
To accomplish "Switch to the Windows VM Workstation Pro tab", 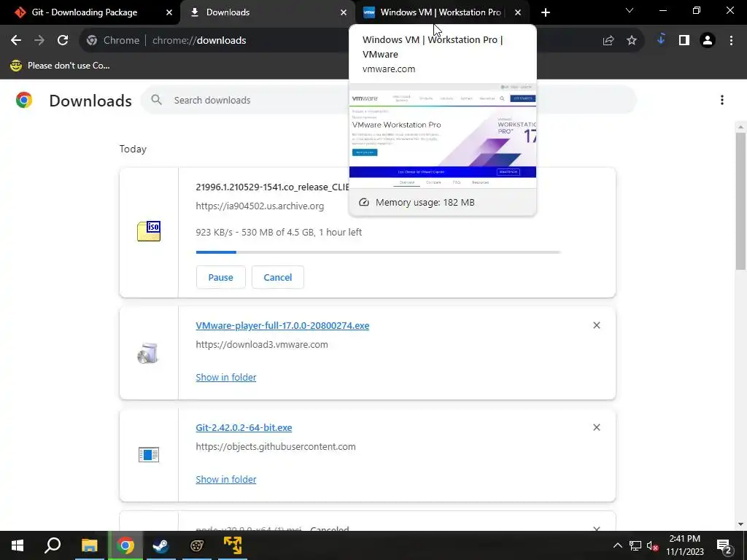I will 440,12.
